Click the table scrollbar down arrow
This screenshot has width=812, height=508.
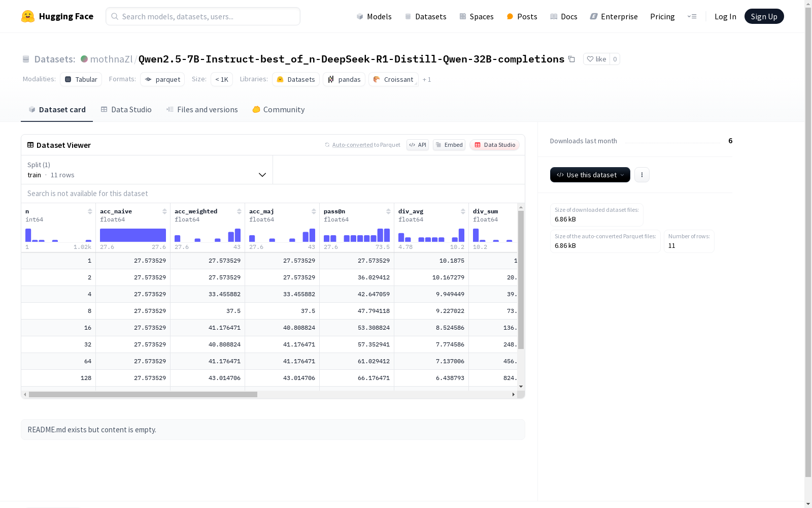point(521,387)
